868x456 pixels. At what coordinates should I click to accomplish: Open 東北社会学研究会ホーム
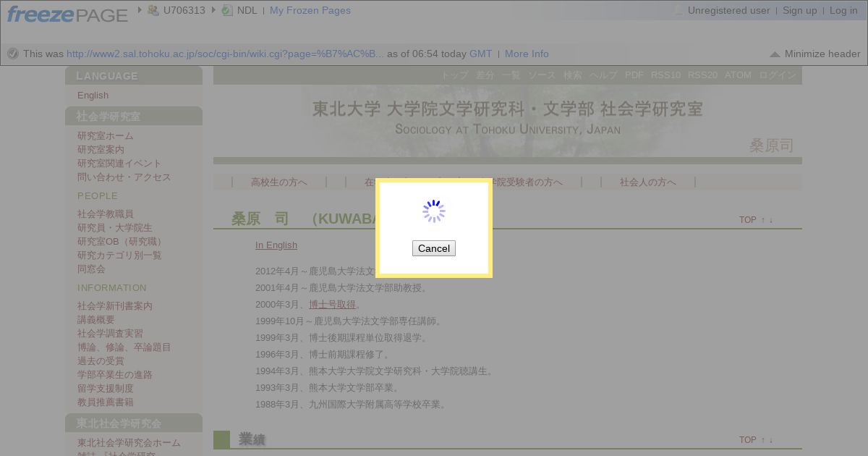tap(129, 442)
